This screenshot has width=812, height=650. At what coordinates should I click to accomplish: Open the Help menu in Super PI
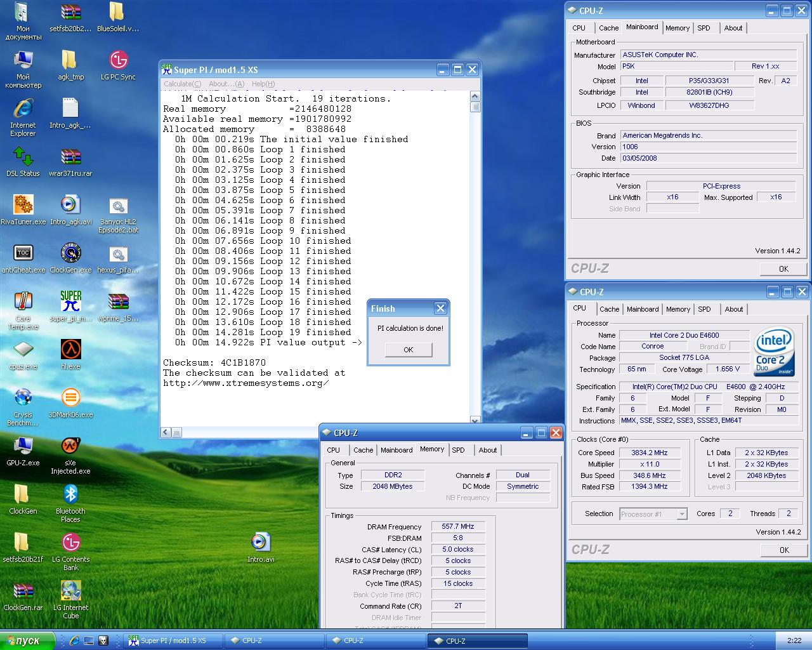coord(263,84)
